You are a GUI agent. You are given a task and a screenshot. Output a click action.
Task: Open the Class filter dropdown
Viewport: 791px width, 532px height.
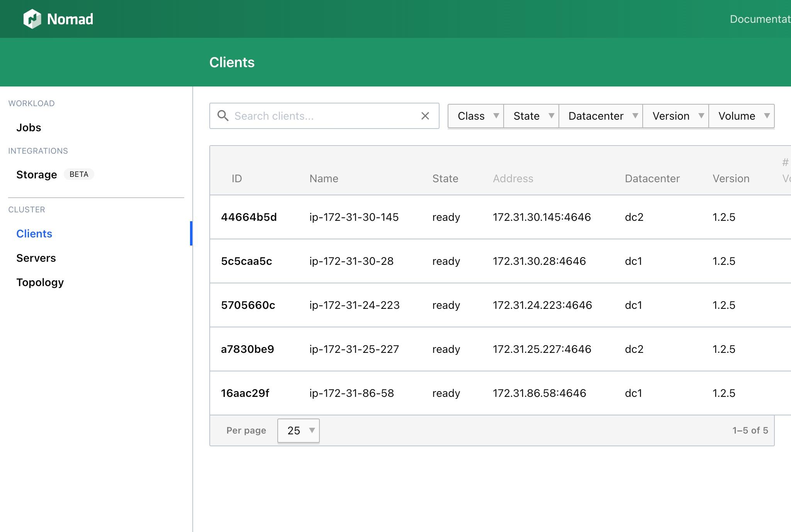[475, 116]
